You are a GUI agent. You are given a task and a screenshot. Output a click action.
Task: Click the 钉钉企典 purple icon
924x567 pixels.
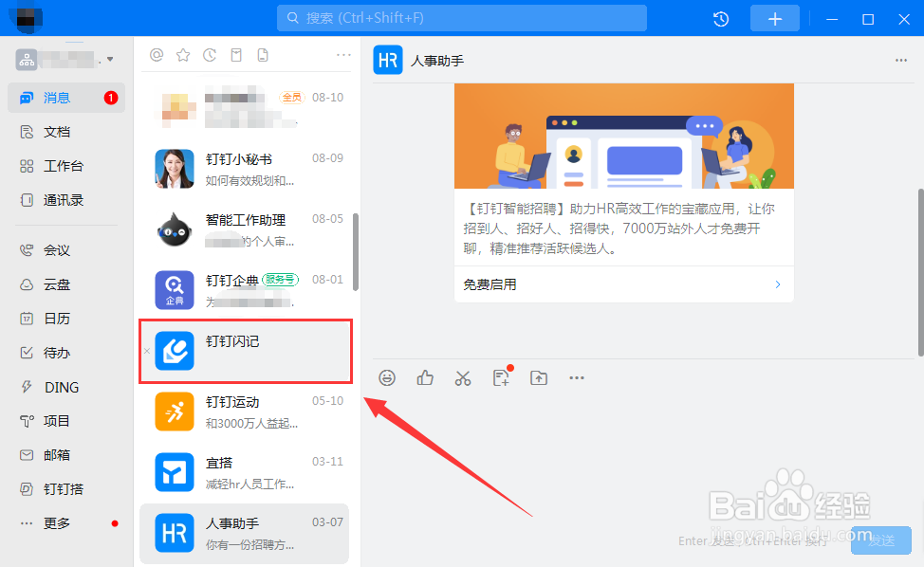click(175, 290)
